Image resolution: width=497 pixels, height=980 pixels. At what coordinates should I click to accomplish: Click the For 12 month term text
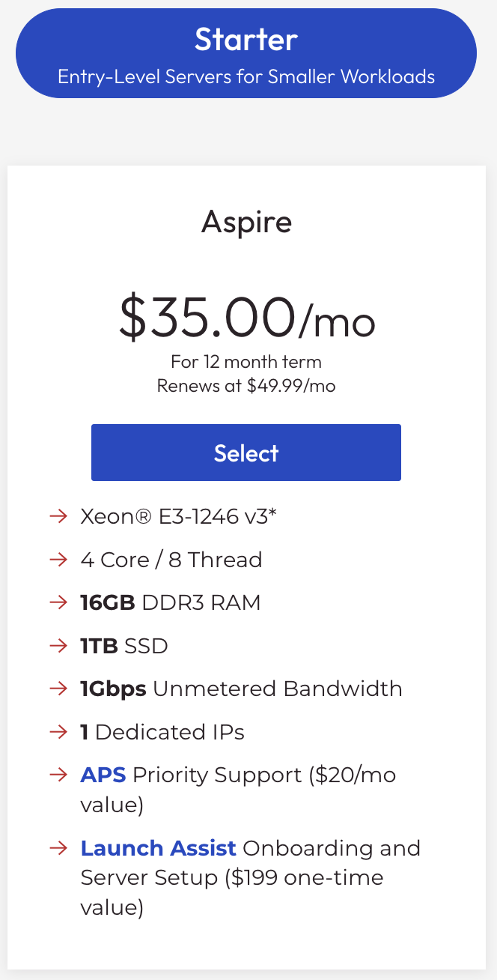coord(246,362)
